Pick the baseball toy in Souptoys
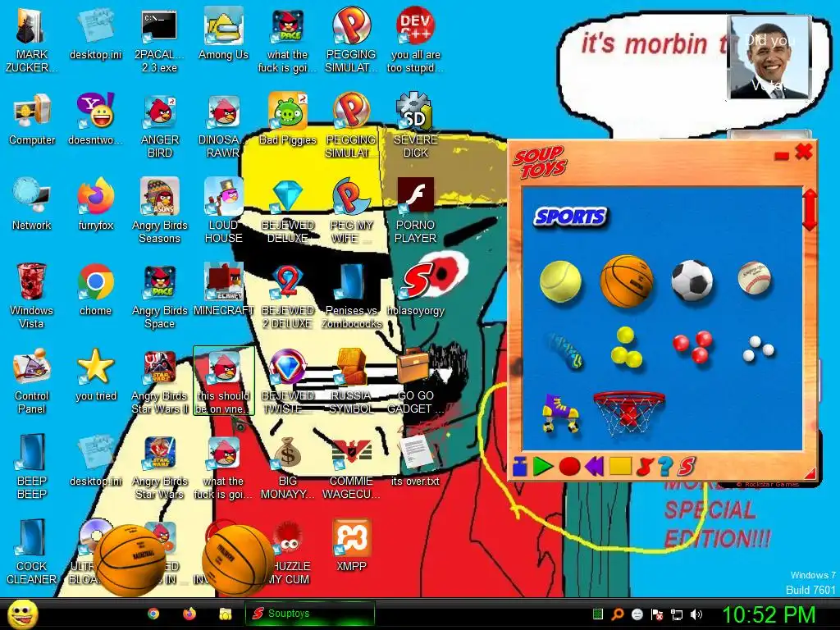The height and width of the screenshot is (630, 840). [755, 279]
